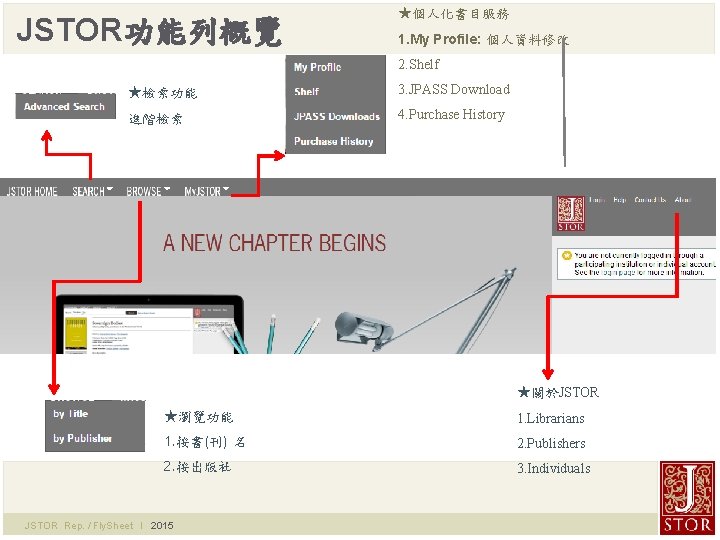This screenshot has width=720, height=540.
Task: Click the text '1.Librarians'
Action: (551, 418)
